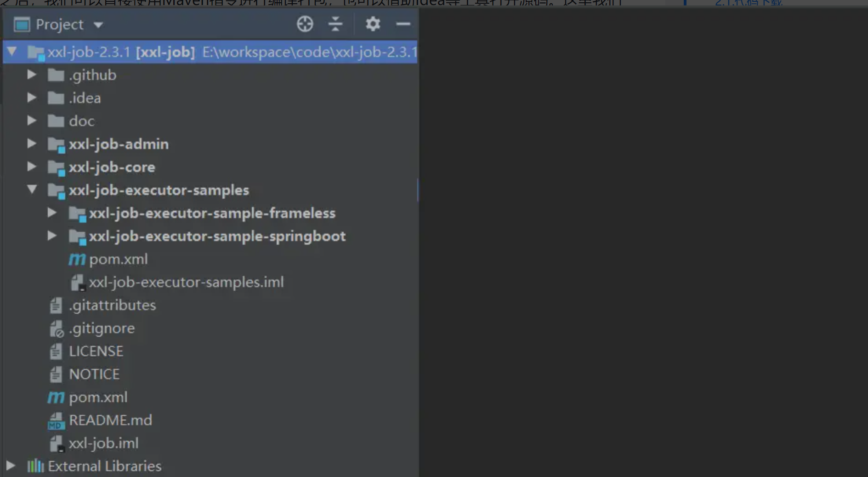Hide the Project panel with minus icon

coord(403,24)
